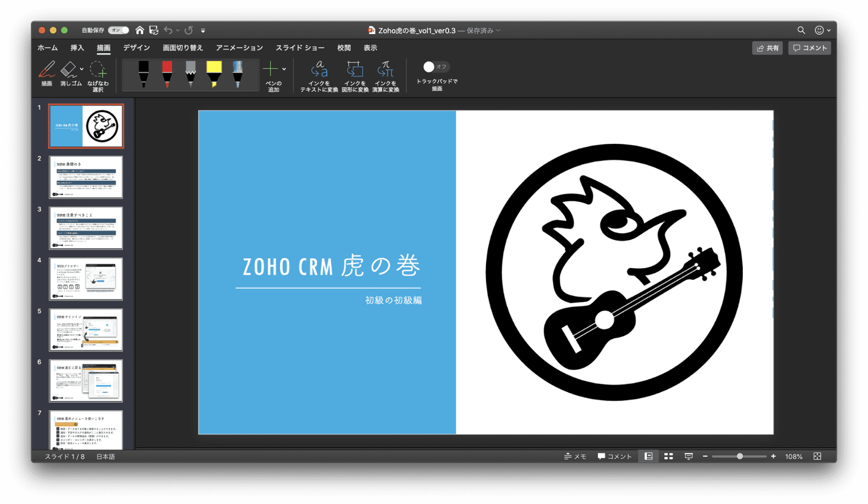Open the アニメーション tab

point(239,48)
